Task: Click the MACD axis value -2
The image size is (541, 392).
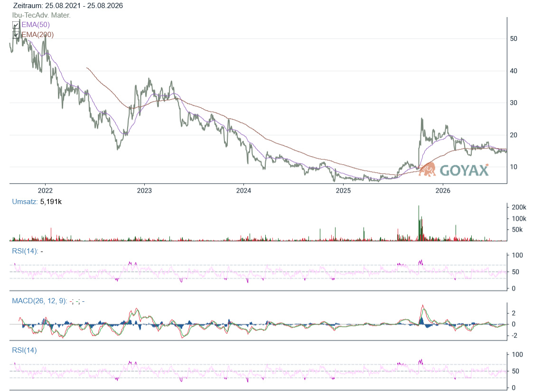Action: [514, 336]
